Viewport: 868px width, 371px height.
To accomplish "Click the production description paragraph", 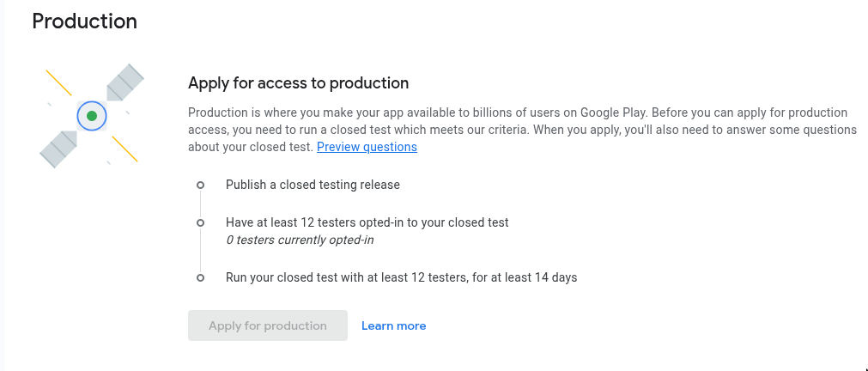I will [x=523, y=130].
